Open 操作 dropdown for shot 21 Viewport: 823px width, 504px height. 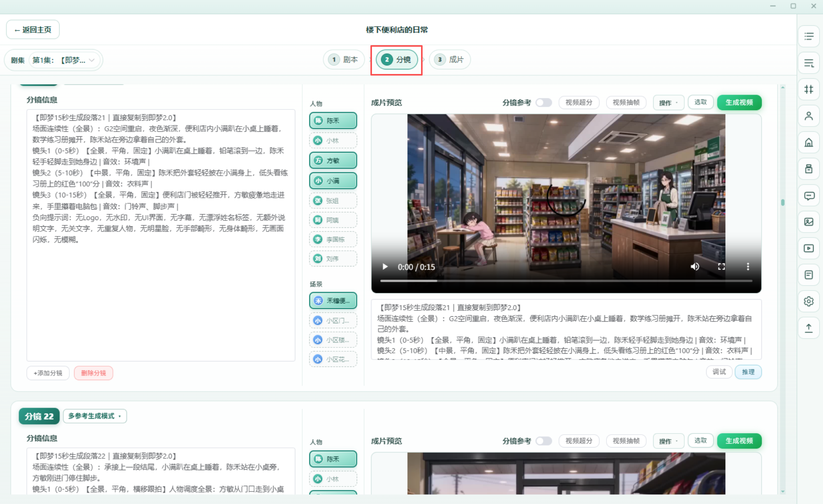coord(668,103)
